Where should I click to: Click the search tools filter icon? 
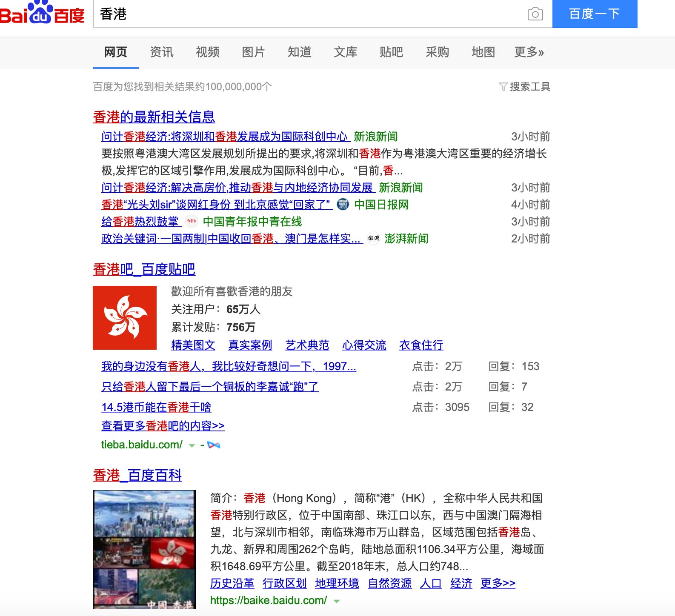click(x=503, y=87)
